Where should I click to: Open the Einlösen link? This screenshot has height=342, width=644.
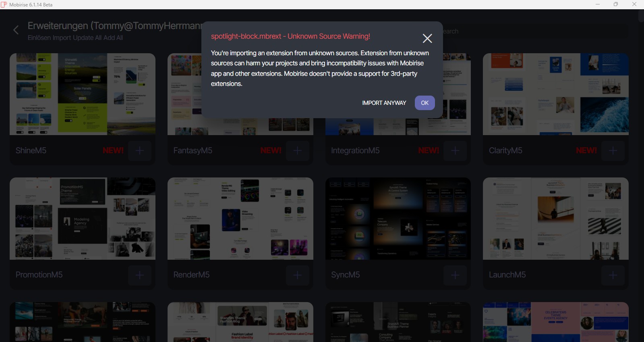tap(39, 38)
